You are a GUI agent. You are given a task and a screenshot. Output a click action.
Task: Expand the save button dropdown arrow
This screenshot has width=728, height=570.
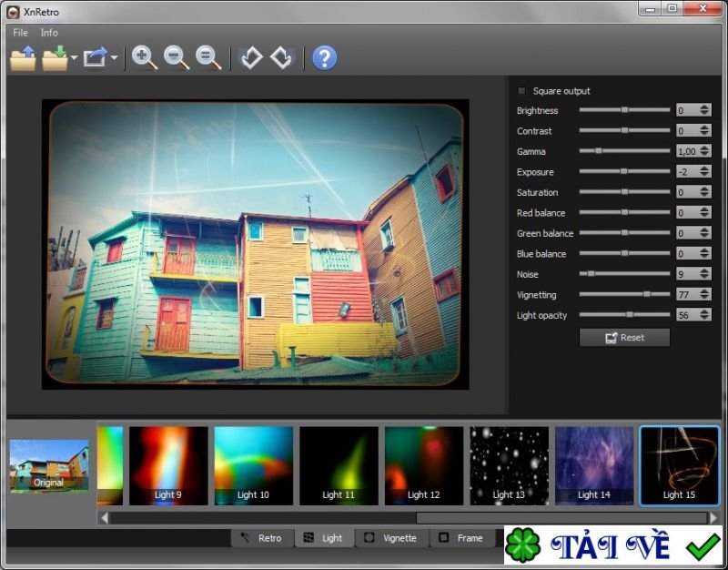[x=74, y=59]
